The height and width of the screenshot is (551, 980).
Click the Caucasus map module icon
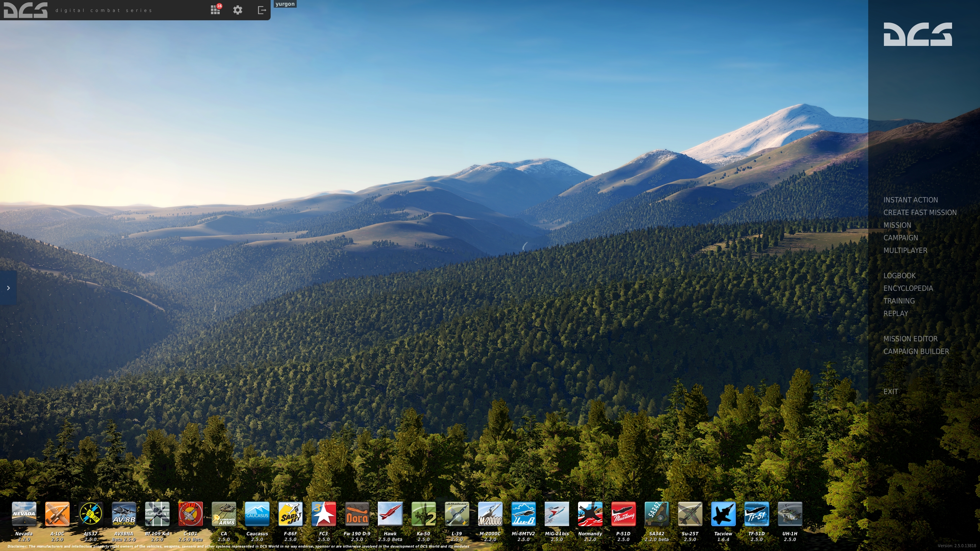pos(257,515)
